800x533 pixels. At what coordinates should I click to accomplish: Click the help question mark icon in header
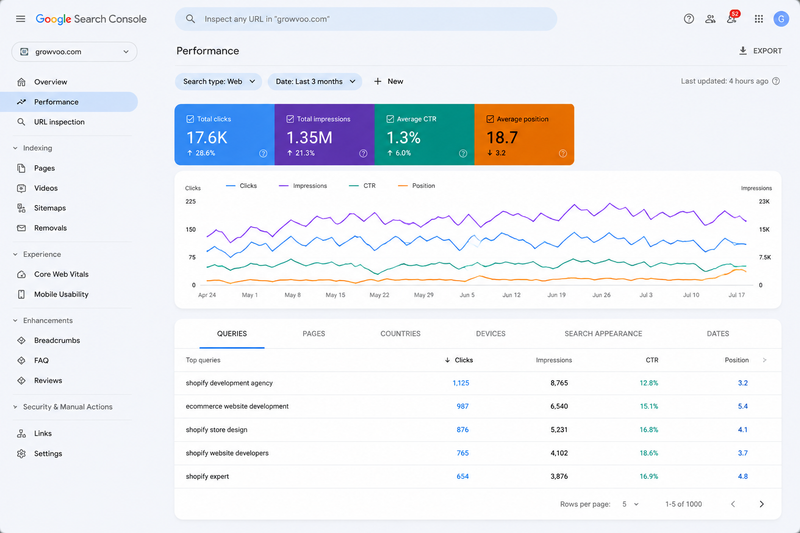[x=689, y=19]
